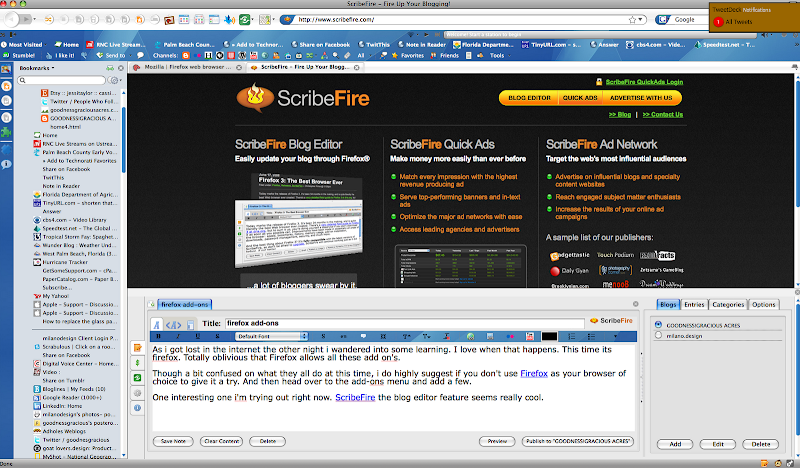Screen dimensions: 800x468
Task: Open the blog editor sidebar icon
Action: [x=137, y=348]
